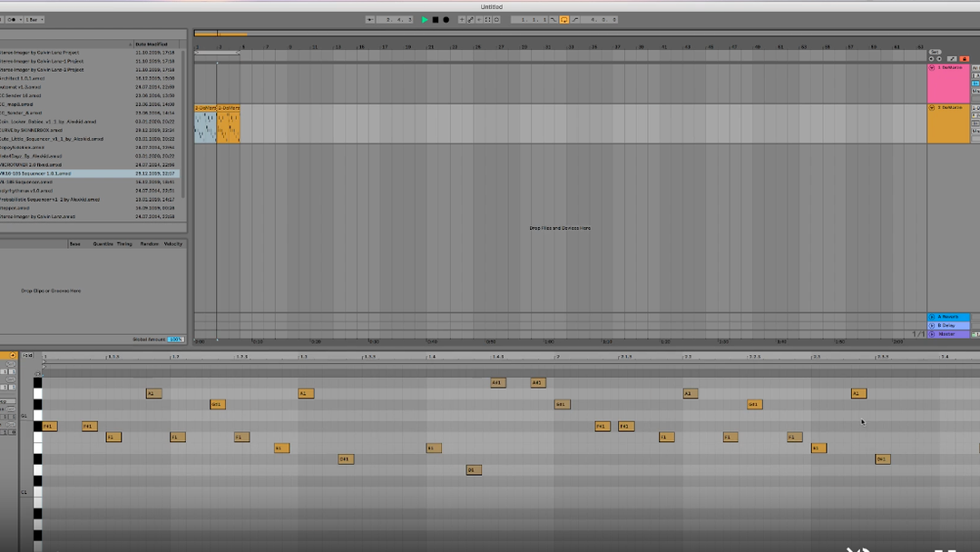Click the Velocity column header in Groove Pool
This screenshot has width=980, height=552.
pyautogui.click(x=172, y=243)
